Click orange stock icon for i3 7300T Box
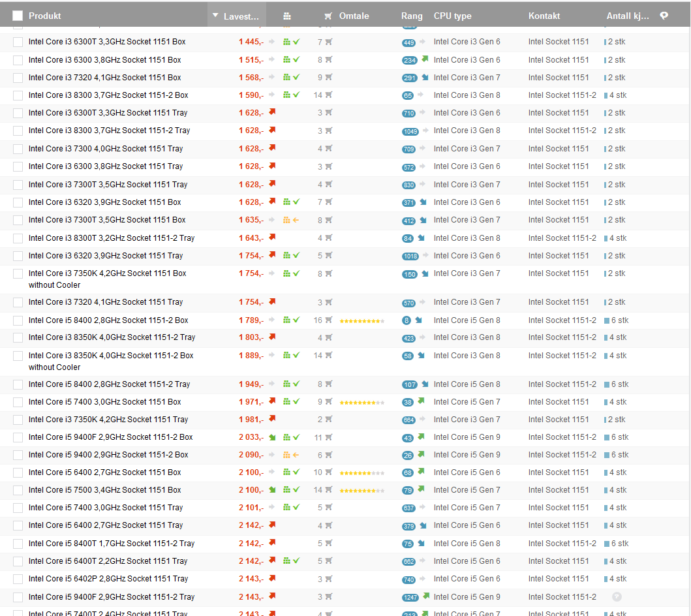 coord(291,220)
